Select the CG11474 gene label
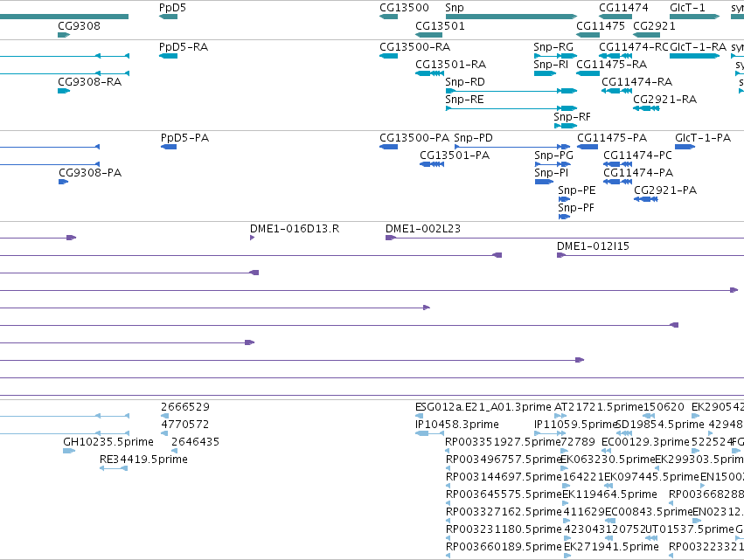The width and height of the screenshot is (744, 560). click(623, 8)
